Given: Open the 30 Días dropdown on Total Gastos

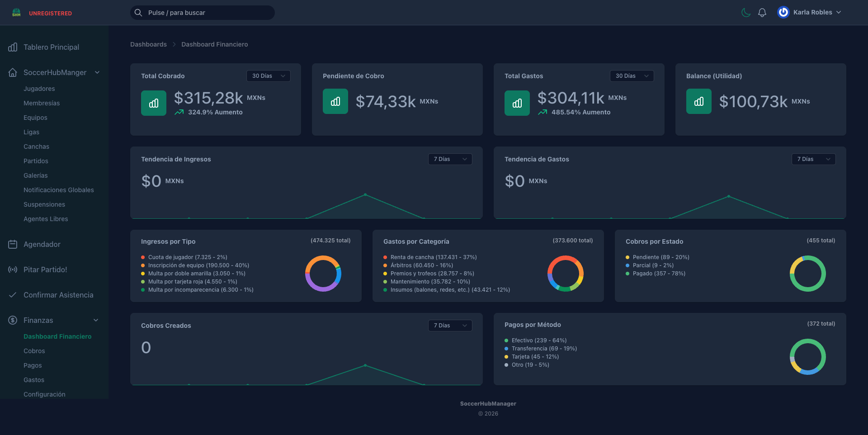Looking at the screenshot, I should [632, 76].
